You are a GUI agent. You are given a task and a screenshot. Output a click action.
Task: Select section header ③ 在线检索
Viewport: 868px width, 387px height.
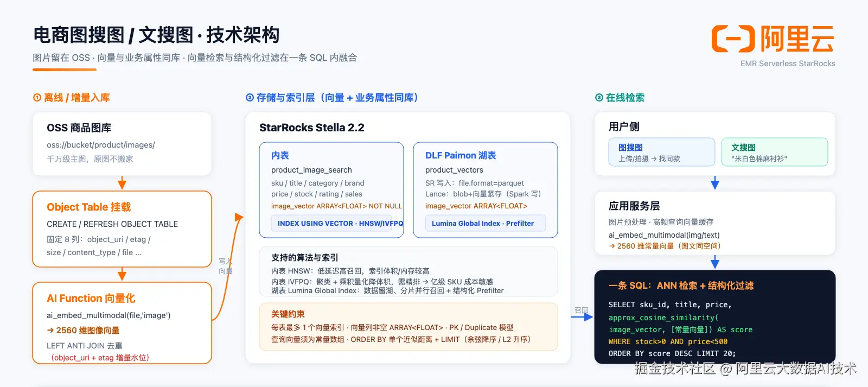(x=620, y=98)
